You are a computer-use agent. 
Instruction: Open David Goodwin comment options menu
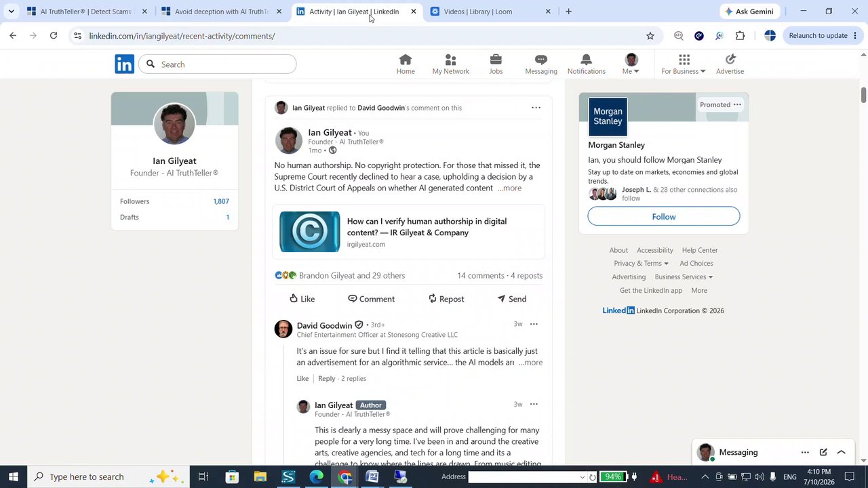click(x=534, y=324)
